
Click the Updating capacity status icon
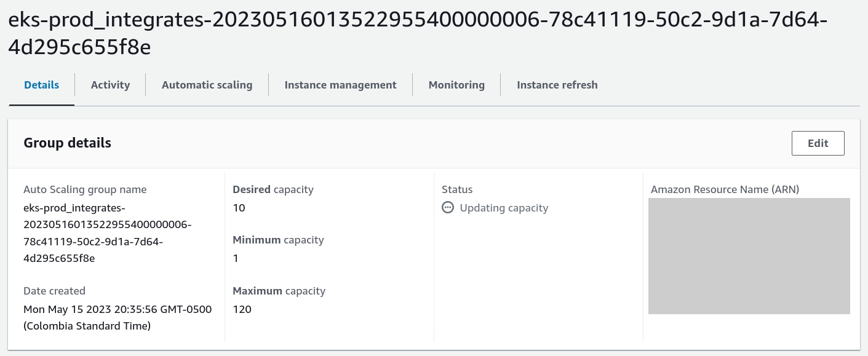pos(448,208)
